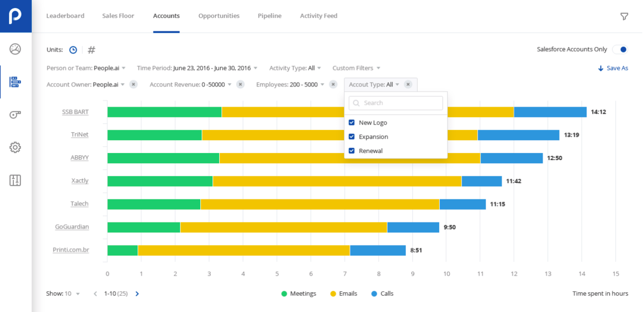The image size is (644, 312).
Task: Toggle Salesforce Accounts Only switch
Action: click(620, 49)
